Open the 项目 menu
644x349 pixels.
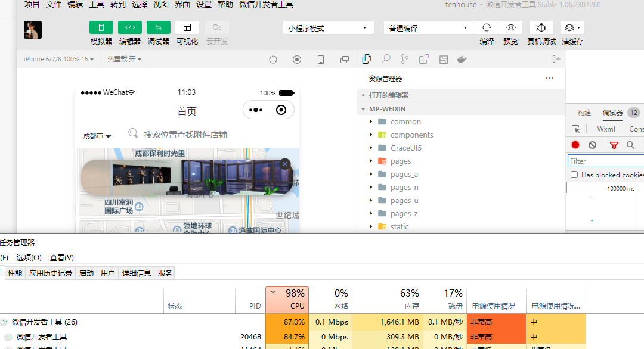[32, 5]
